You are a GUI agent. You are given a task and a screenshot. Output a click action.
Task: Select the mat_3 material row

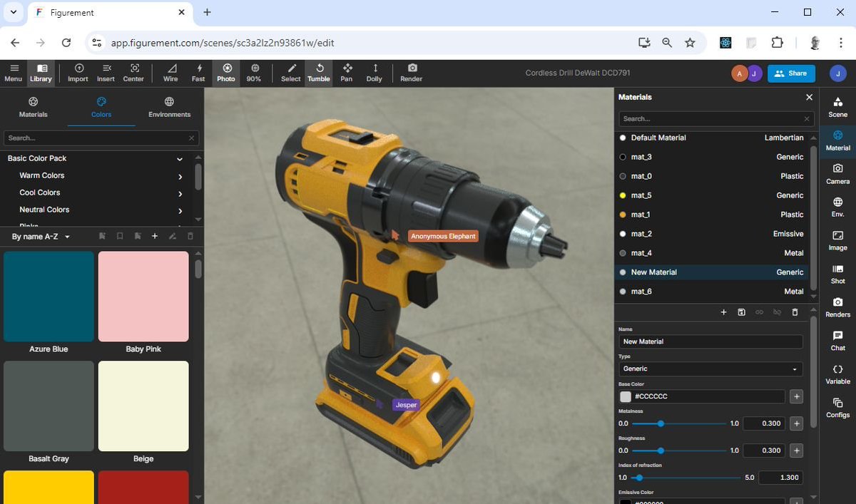(712, 157)
